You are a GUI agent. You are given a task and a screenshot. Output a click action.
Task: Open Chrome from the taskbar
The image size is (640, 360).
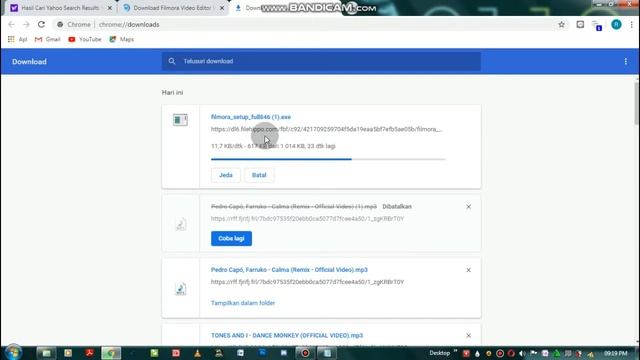(x=111, y=353)
